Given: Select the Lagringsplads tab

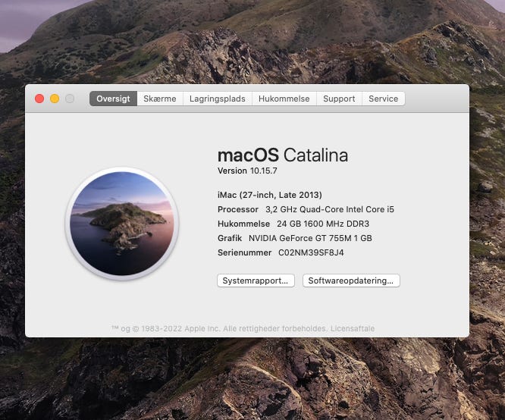Looking at the screenshot, I should click(218, 99).
